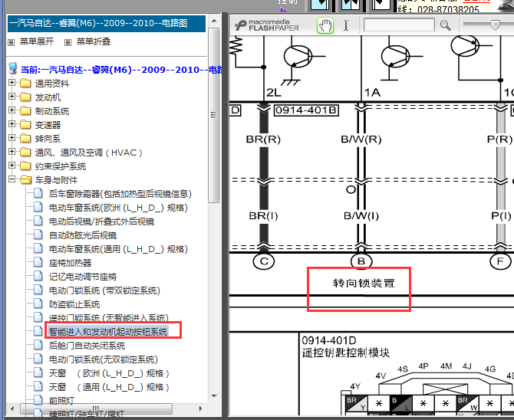514x420 pixels.
Task: Expand the 发动机 folder
Action: (12, 97)
